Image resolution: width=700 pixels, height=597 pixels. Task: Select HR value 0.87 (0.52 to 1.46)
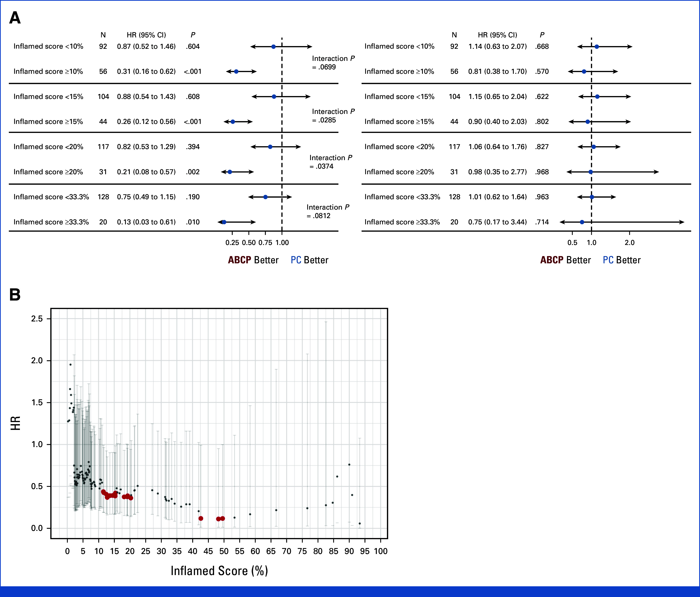click(146, 46)
